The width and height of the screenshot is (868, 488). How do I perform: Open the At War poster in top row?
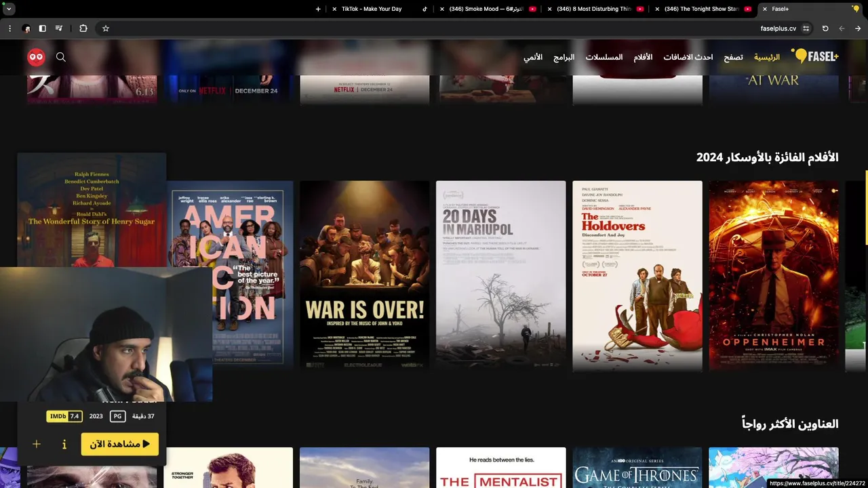[774, 89]
